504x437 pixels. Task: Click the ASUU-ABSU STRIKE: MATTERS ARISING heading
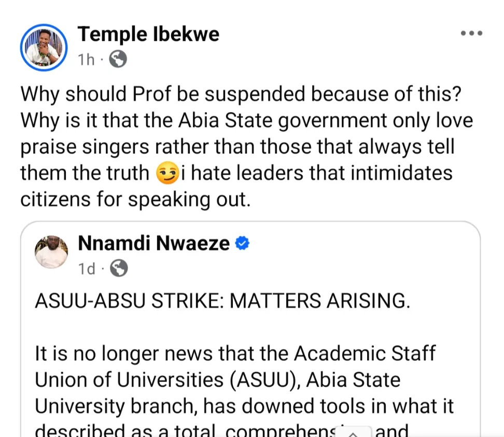222,301
